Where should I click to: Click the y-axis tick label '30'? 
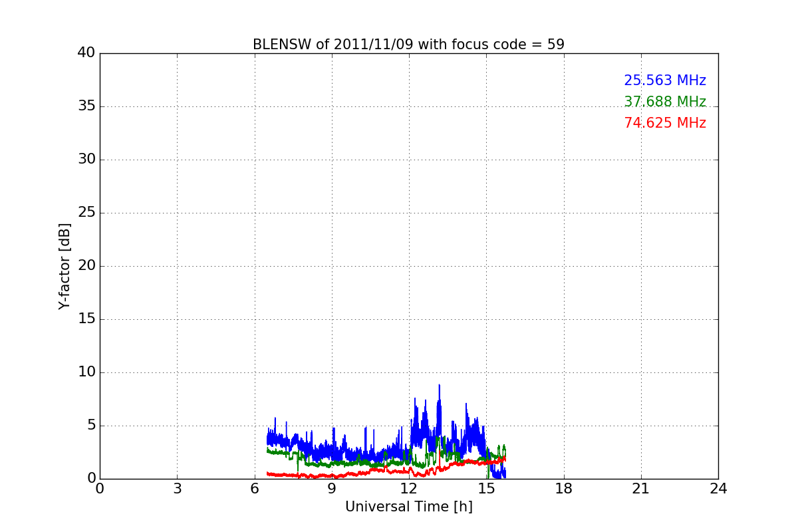pyautogui.click(x=86, y=160)
